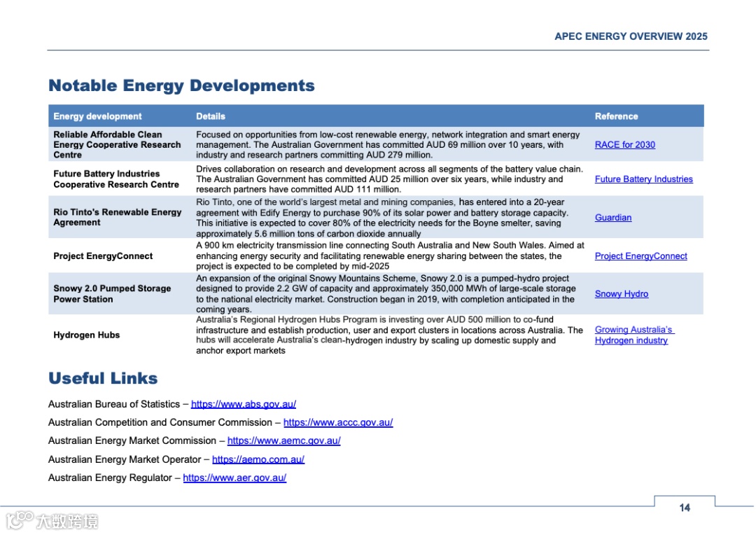Visit the accc.gov.au link
This screenshot has height=535, width=756.
338,422
